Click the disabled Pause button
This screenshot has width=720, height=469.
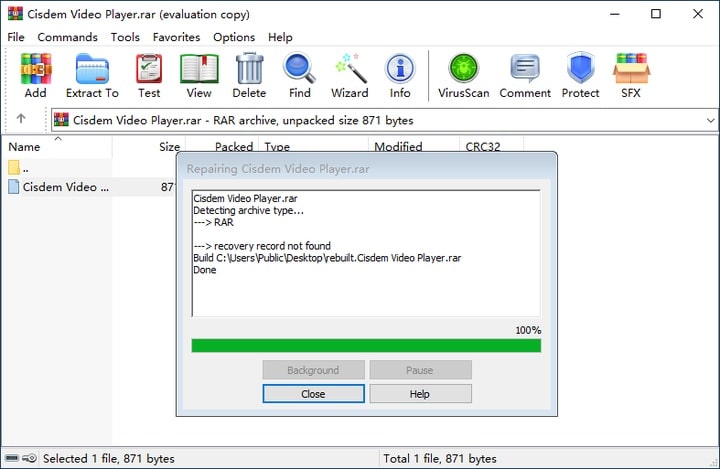pos(420,370)
